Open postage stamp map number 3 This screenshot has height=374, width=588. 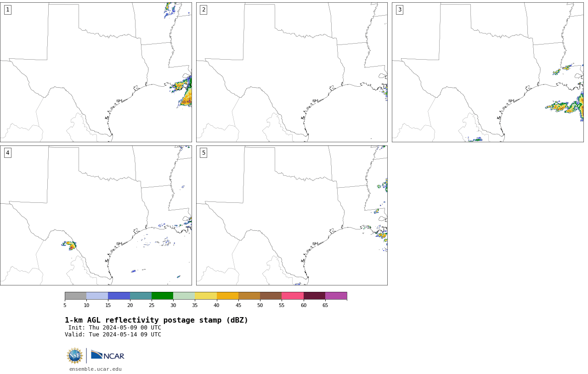(x=488, y=72)
